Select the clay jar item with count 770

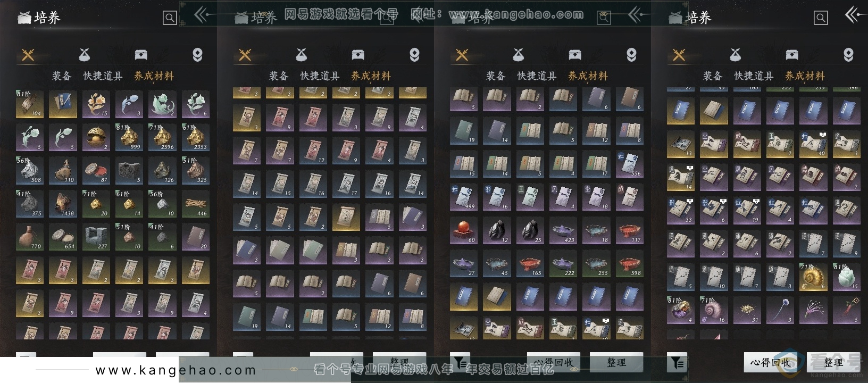[30, 237]
